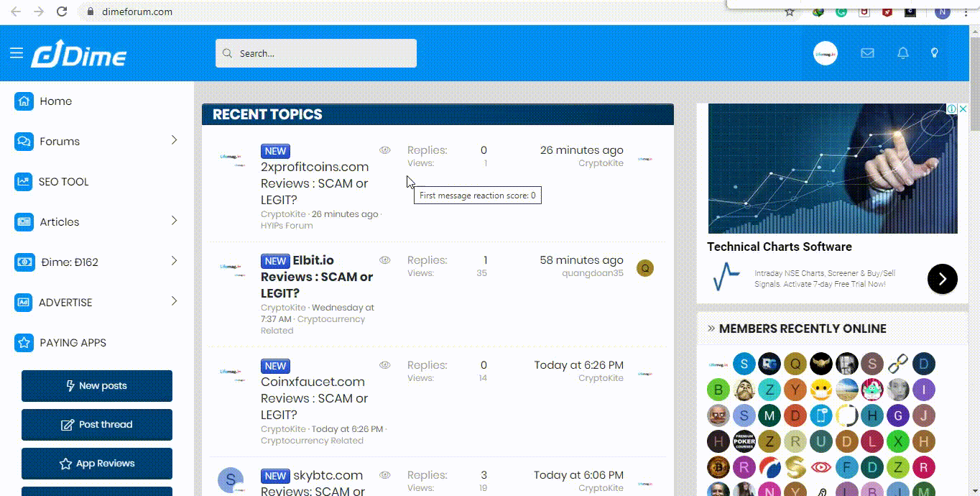Select Articles in the sidebar menu
The image size is (980, 496).
click(60, 222)
